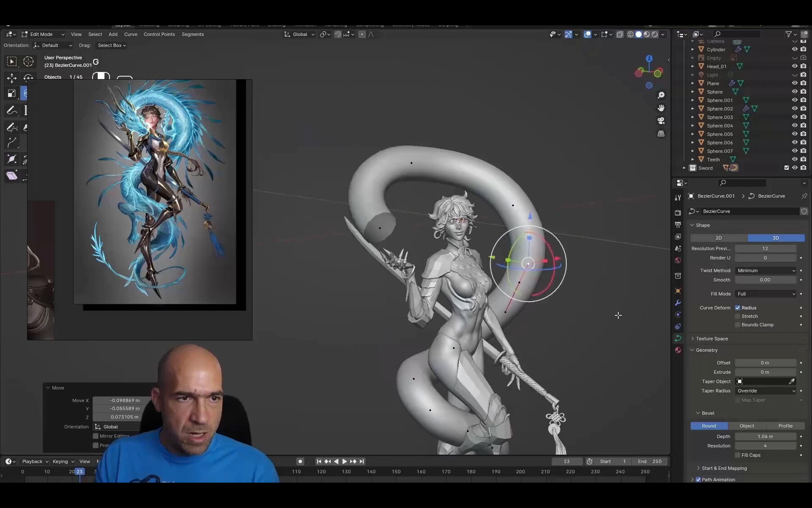Screen dimensions: 812x508
Task: Open the Curve menu
Action: click(131, 34)
